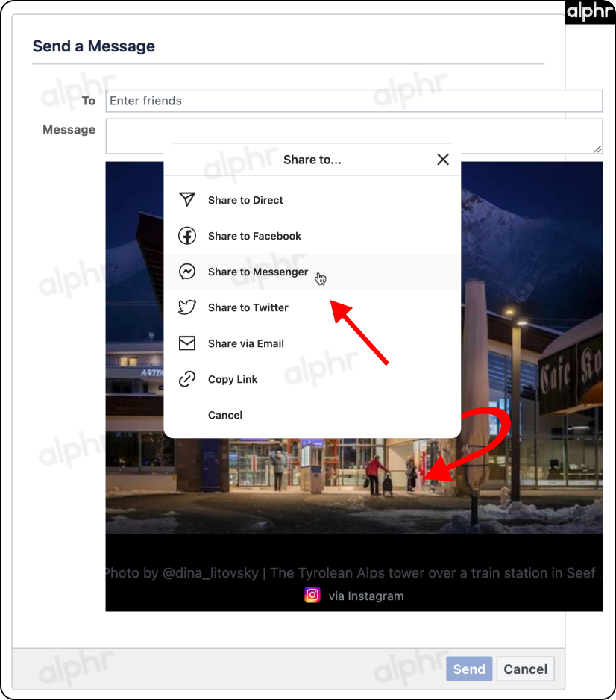Click the Instagram logo icon below photo
Screen dimensions: 616x700
coord(312,595)
